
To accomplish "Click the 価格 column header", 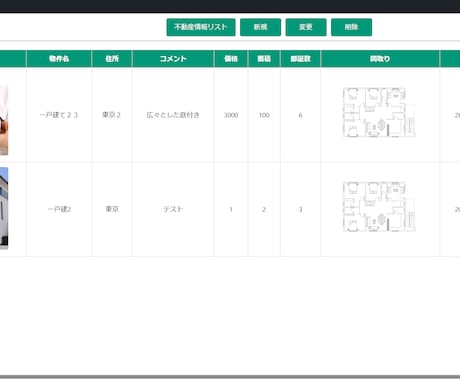I will [231, 59].
